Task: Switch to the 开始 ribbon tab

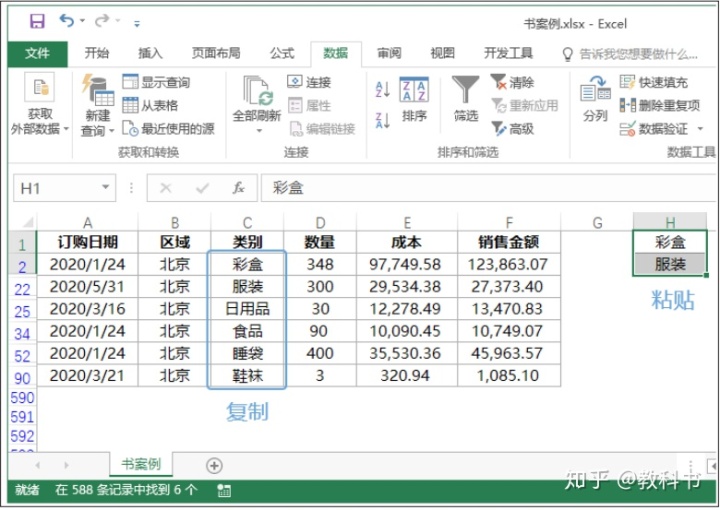Action: coord(97,53)
